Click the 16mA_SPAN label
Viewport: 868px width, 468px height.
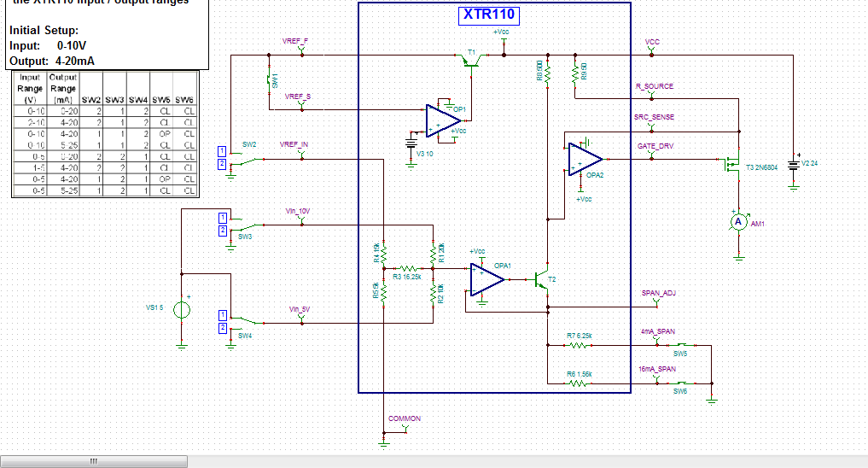pos(657,369)
